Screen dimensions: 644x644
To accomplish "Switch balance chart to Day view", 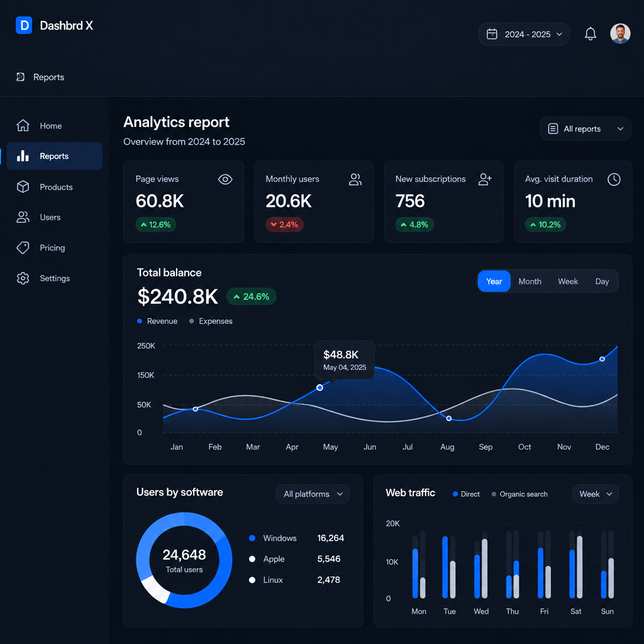I will (602, 281).
